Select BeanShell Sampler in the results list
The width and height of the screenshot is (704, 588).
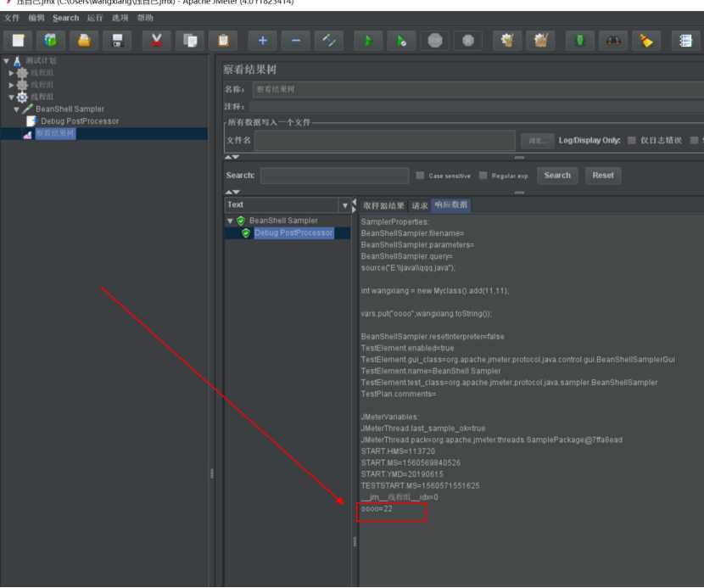(x=283, y=221)
